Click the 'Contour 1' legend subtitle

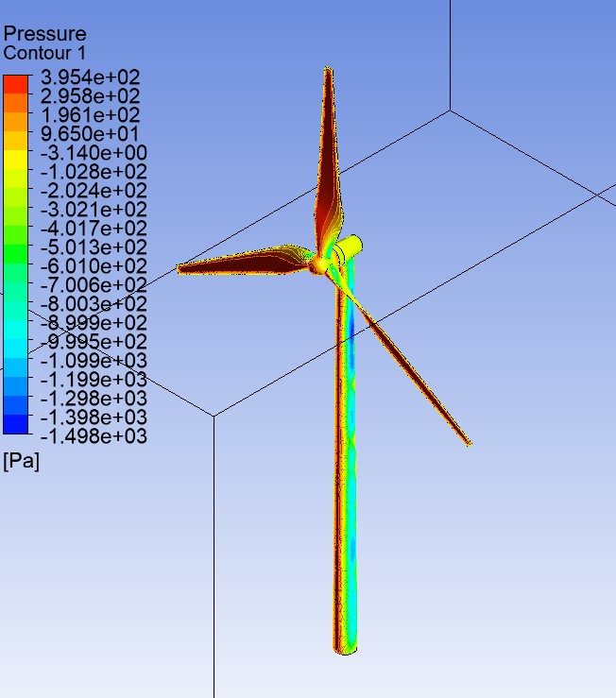click(x=44, y=53)
